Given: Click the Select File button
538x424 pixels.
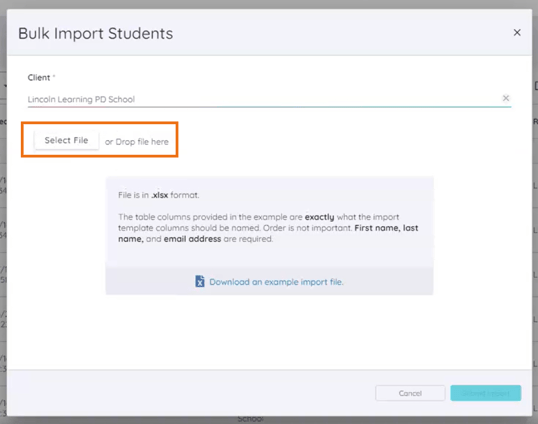Looking at the screenshot, I should click(66, 140).
